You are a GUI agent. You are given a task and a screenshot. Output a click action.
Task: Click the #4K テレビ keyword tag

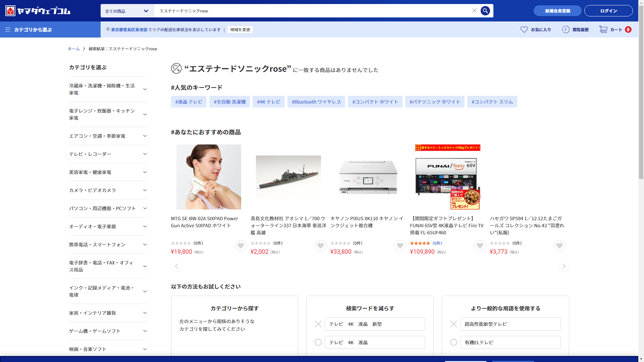(x=268, y=102)
